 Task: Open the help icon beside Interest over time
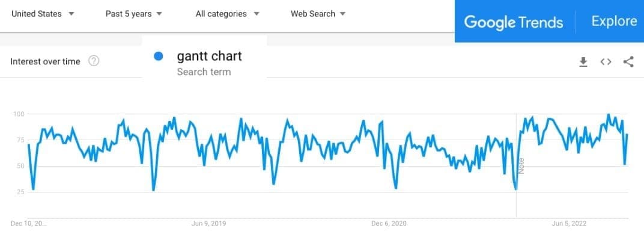(94, 61)
